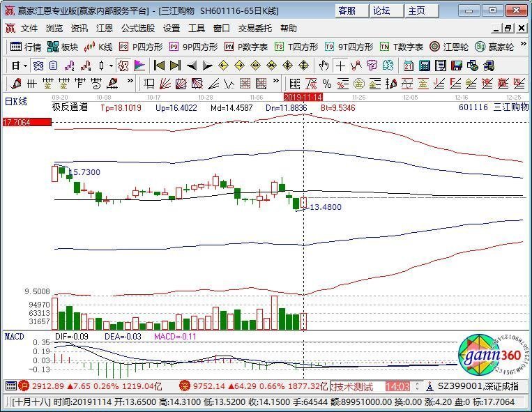Select the Gann square box drawing tool
This screenshot has height=412, width=532.
181,83
